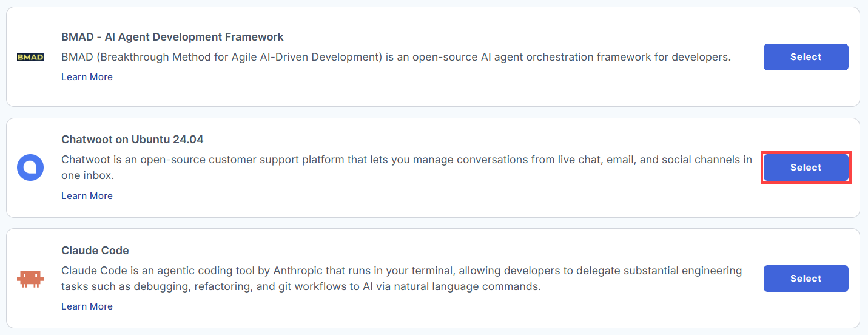Viewport: 868px width, 335px height.
Task: Click the Claude Code orange pixel logo
Action: (x=30, y=279)
